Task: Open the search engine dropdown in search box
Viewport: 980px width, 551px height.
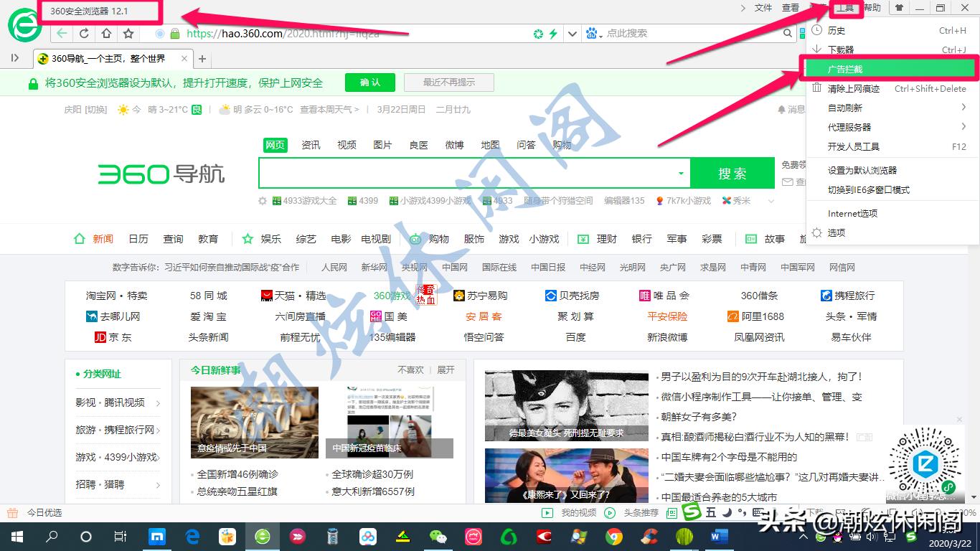Action: tap(680, 173)
